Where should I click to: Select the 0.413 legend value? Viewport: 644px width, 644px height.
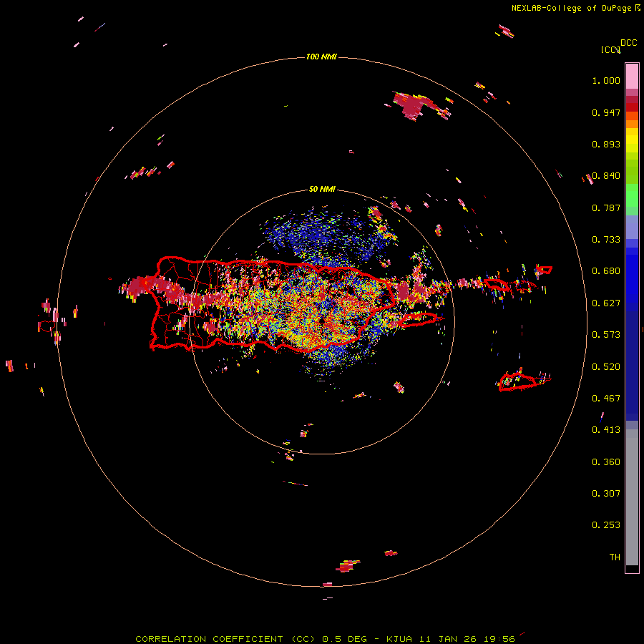click(x=606, y=430)
